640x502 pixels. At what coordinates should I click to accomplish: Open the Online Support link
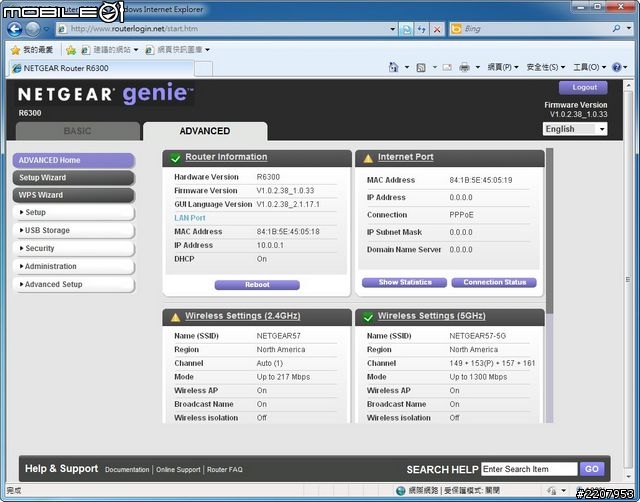tap(178, 470)
